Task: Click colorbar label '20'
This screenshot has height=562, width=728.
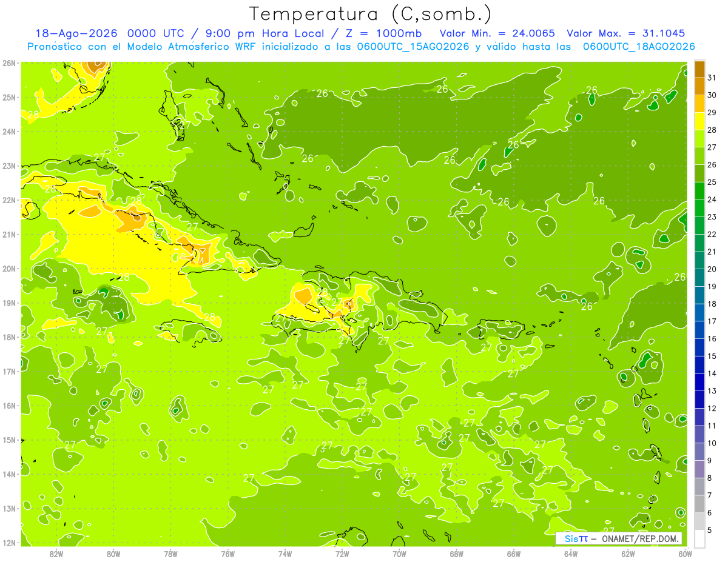Action: tap(712, 269)
